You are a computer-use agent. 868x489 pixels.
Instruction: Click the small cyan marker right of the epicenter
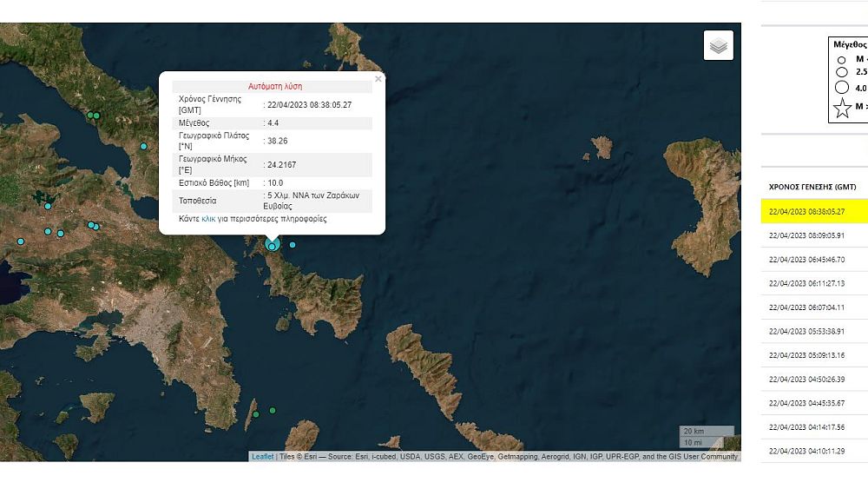293,245
